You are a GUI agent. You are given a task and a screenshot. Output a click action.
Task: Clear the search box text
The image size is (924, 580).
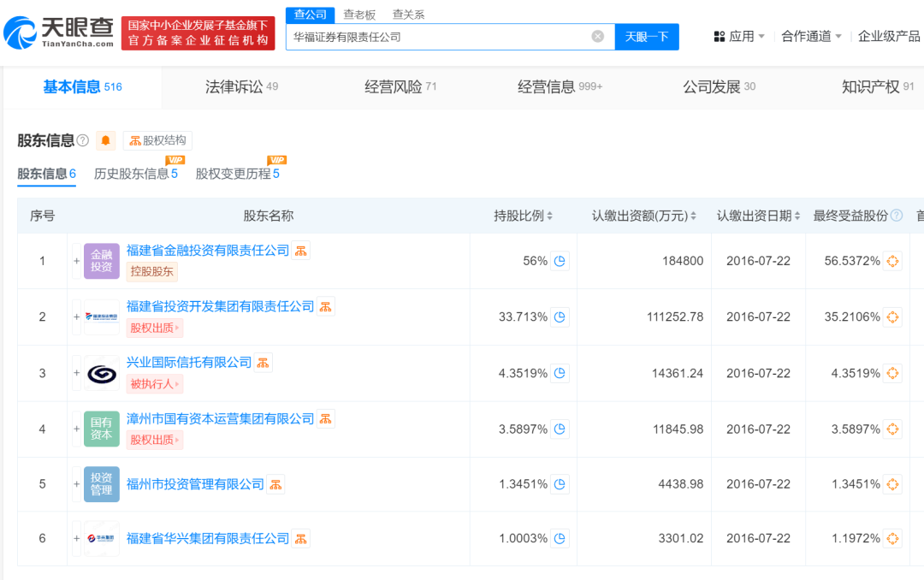click(597, 37)
